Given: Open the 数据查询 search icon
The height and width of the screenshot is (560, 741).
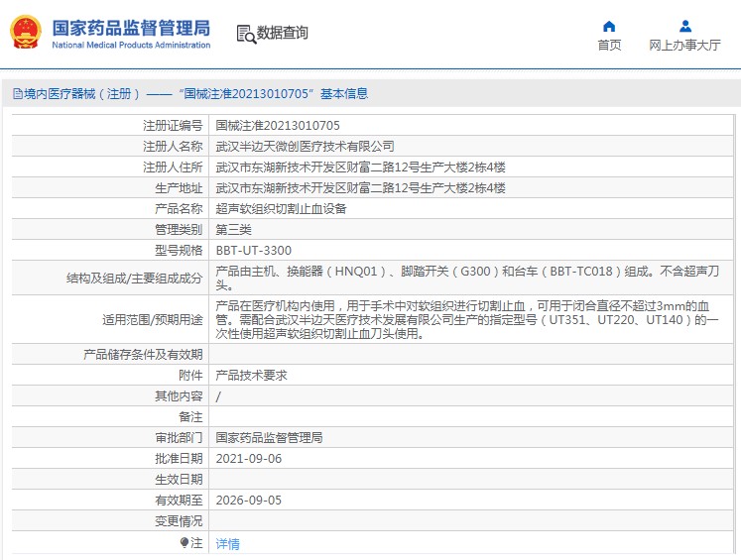Looking at the screenshot, I should pos(246,34).
